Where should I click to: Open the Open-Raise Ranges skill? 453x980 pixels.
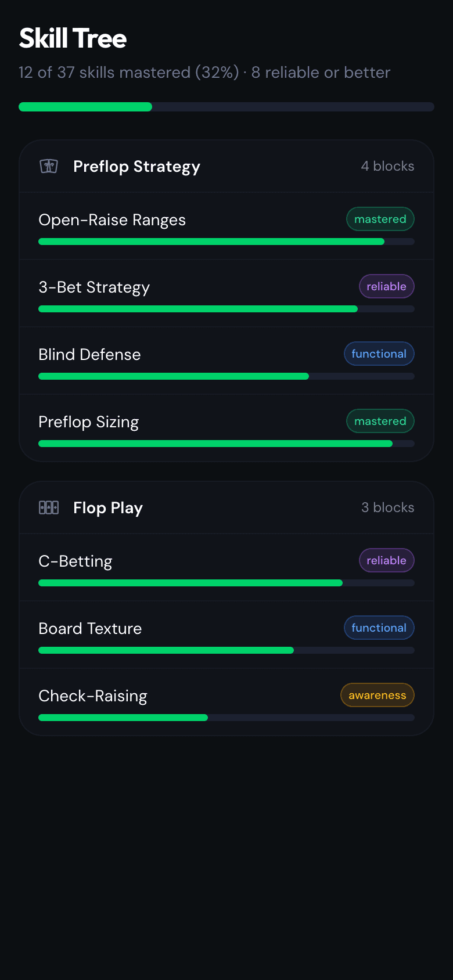click(112, 220)
